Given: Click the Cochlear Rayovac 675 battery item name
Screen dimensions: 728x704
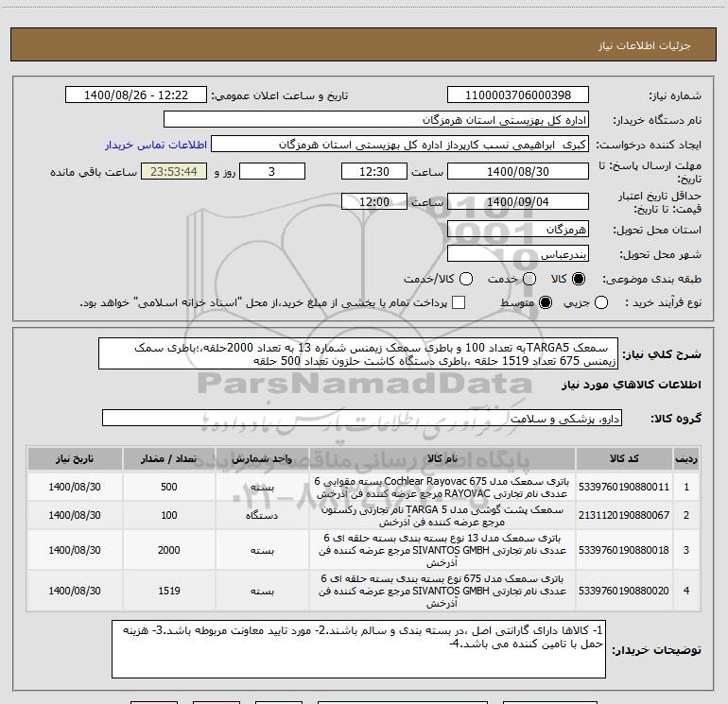Looking at the screenshot, I should coord(442,487).
